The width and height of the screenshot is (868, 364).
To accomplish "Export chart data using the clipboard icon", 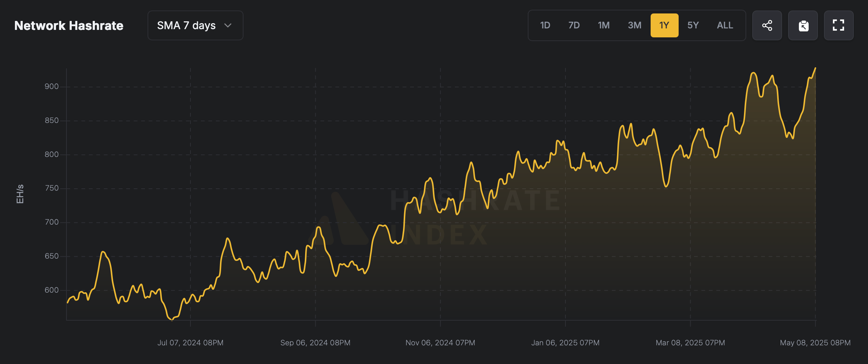I will pyautogui.click(x=803, y=25).
